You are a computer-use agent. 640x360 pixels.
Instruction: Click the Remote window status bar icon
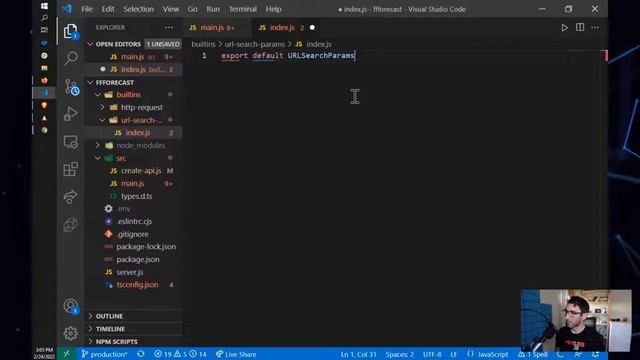[x=67, y=354]
